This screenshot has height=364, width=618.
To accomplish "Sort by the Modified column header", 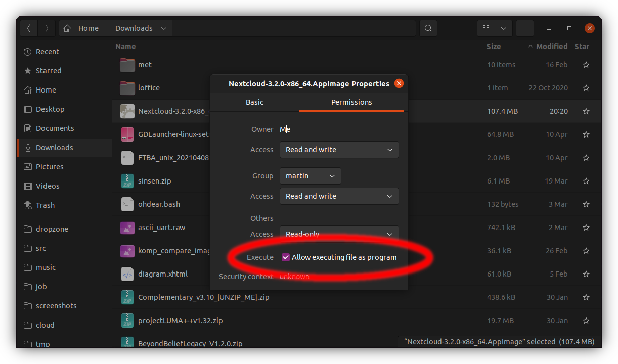I will coord(547,47).
